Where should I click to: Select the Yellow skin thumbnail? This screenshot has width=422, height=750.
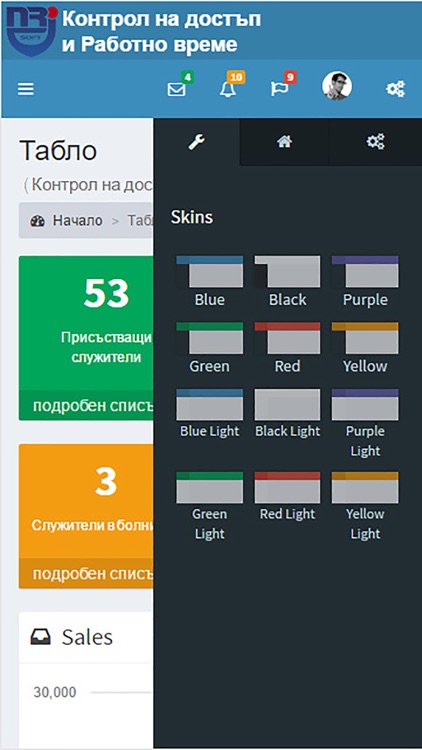(x=365, y=338)
